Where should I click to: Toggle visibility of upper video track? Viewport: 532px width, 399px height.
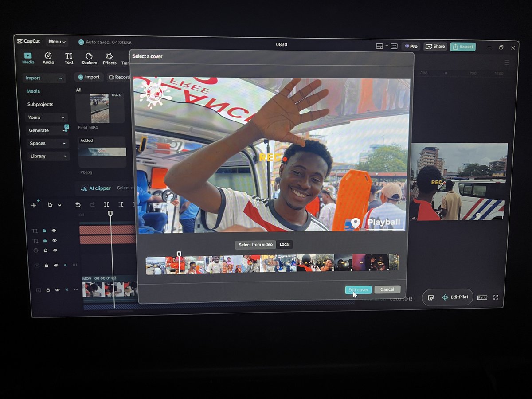tap(56, 265)
